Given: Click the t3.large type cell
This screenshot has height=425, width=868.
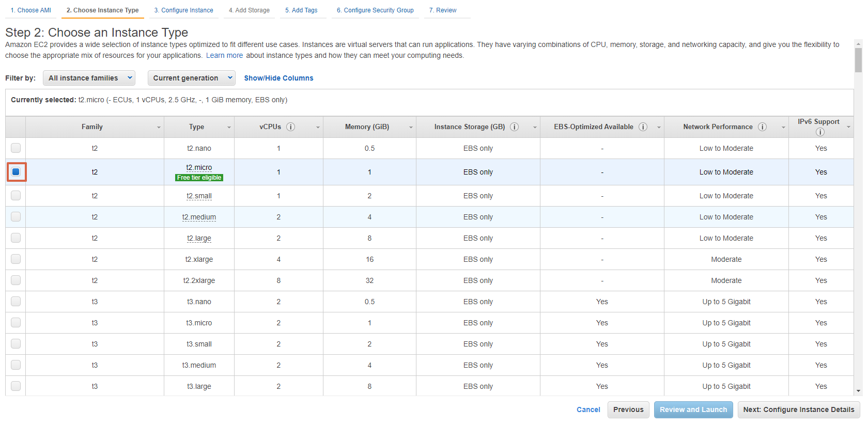Looking at the screenshot, I should click(x=199, y=386).
